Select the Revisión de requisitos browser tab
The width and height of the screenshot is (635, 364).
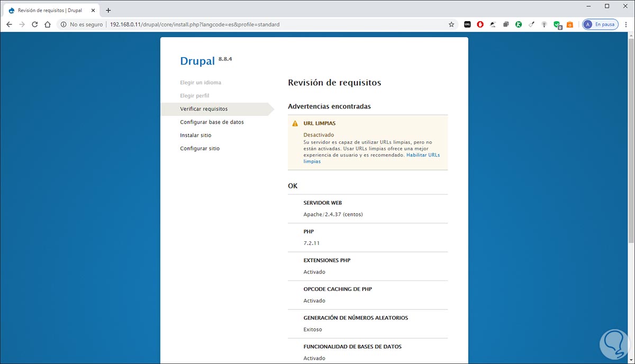tap(51, 10)
